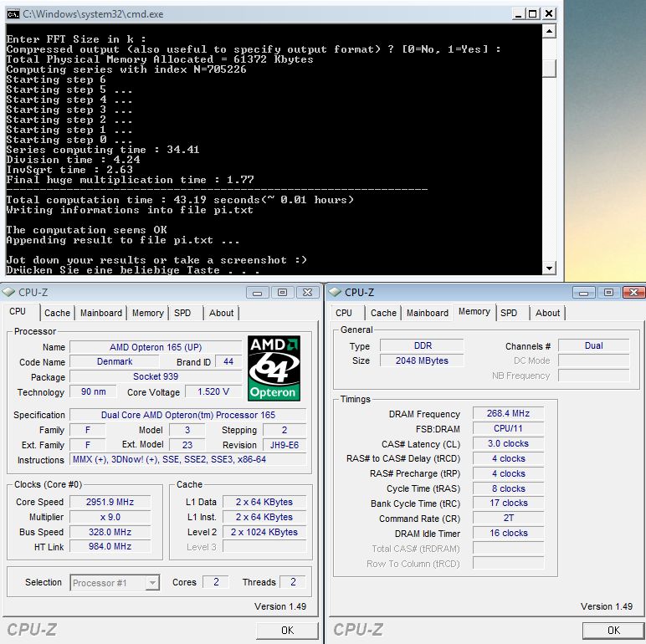This screenshot has height=644, width=646.
Task: Minimize the left CPU-Z window
Action: pos(258,293)
